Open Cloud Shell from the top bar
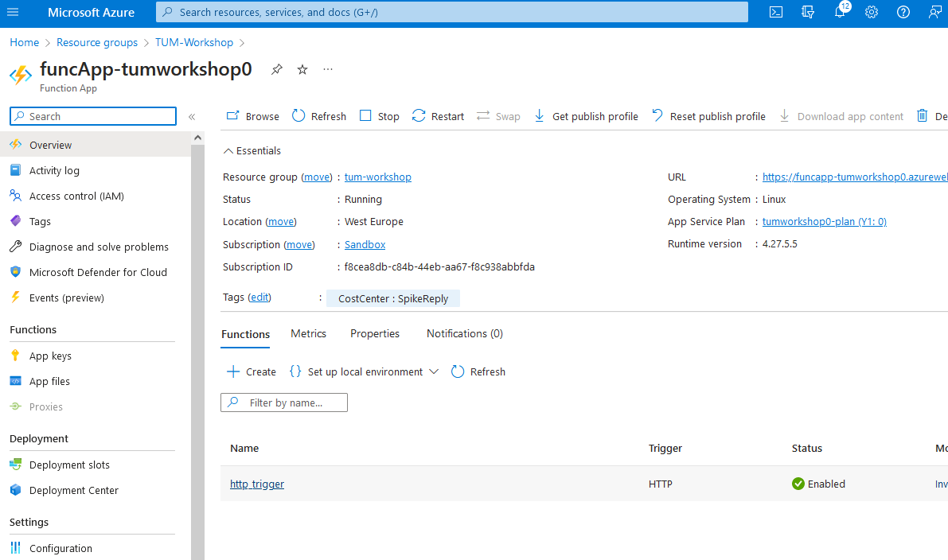948x560 pixels. pos(776,12)
